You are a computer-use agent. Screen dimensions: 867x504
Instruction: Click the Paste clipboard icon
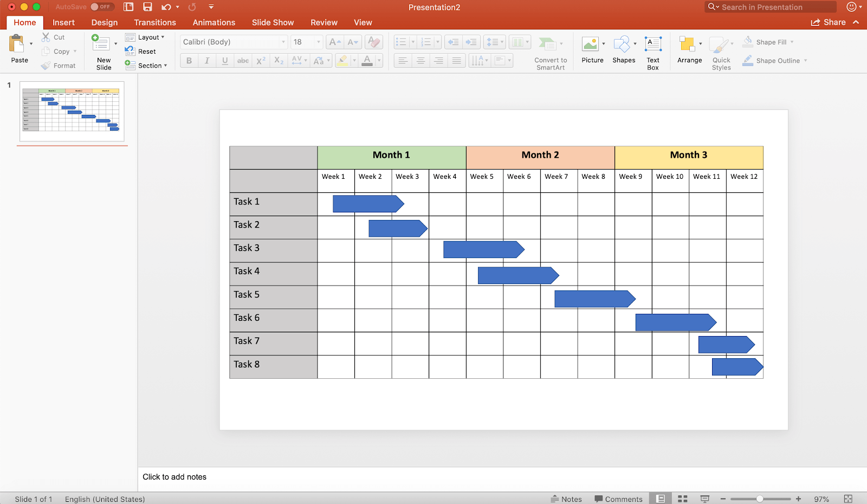[x=17, y=43]
